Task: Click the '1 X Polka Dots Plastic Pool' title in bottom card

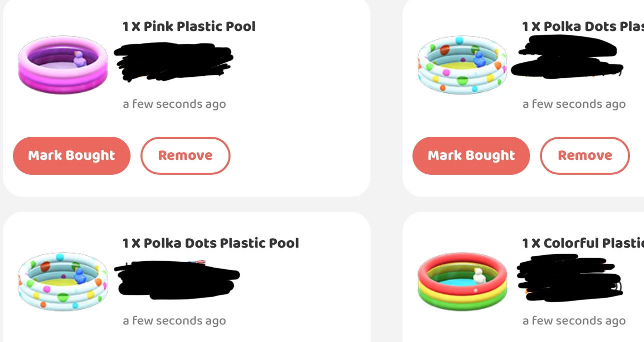Action: pyautogui.click(x=210, y=243)
